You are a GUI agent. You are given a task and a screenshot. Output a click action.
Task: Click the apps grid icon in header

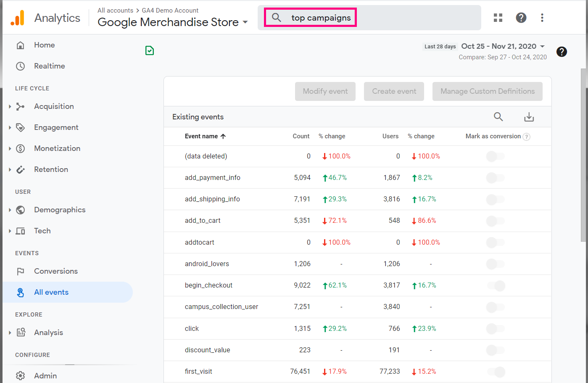point(498,18)
